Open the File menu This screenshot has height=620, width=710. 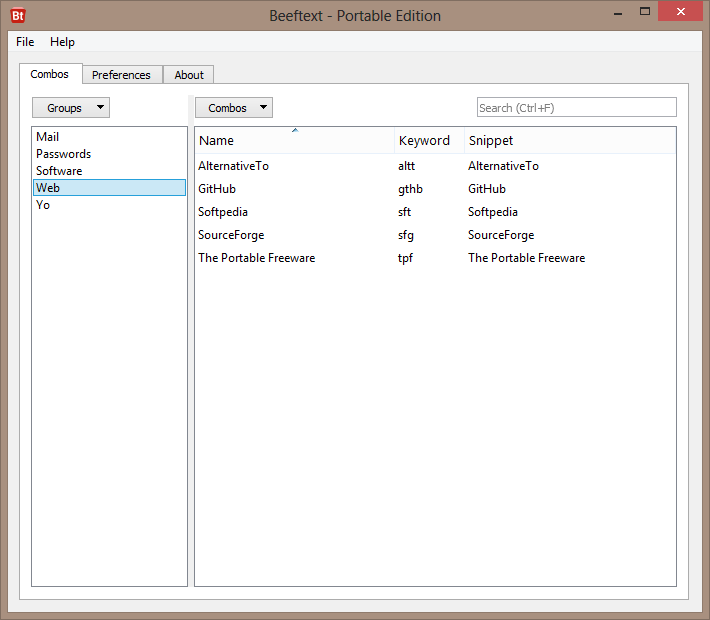coord(25,42)
